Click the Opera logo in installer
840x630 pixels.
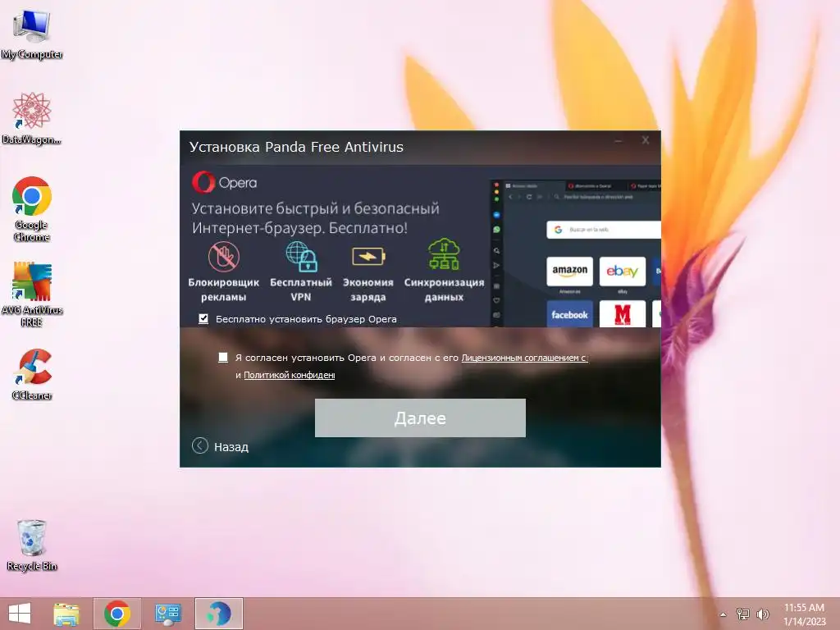tap(225, 183)
